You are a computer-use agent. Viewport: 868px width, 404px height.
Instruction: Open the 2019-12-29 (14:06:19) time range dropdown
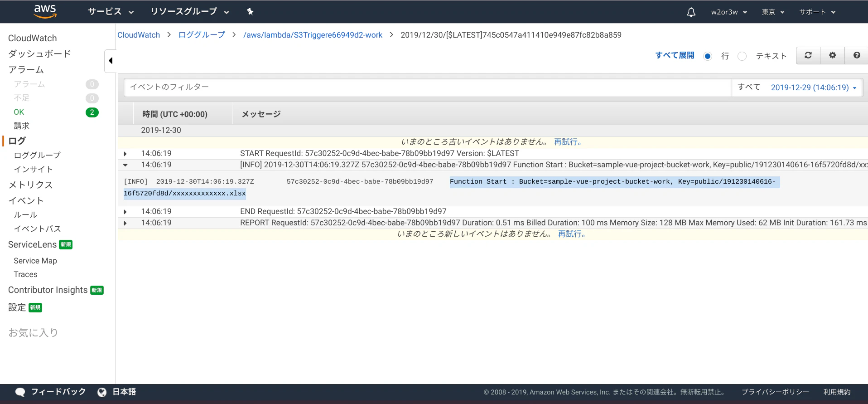(814, 88)
